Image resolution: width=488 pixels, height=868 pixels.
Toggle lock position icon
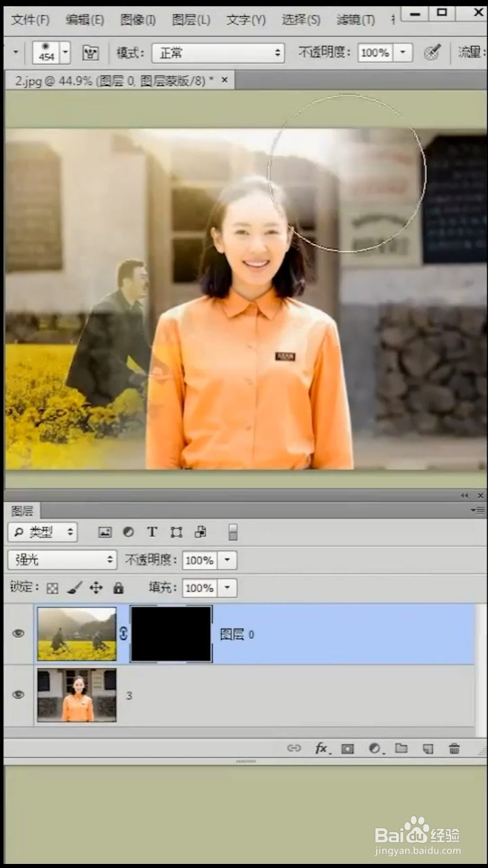(x=96, y=588)
